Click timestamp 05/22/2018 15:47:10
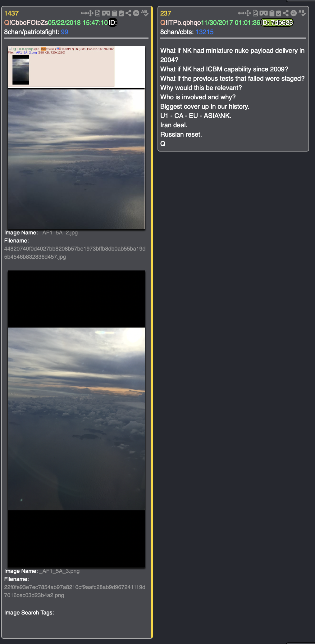The height and width of the screenshot is (644, 315). click(x=78, y=23)
